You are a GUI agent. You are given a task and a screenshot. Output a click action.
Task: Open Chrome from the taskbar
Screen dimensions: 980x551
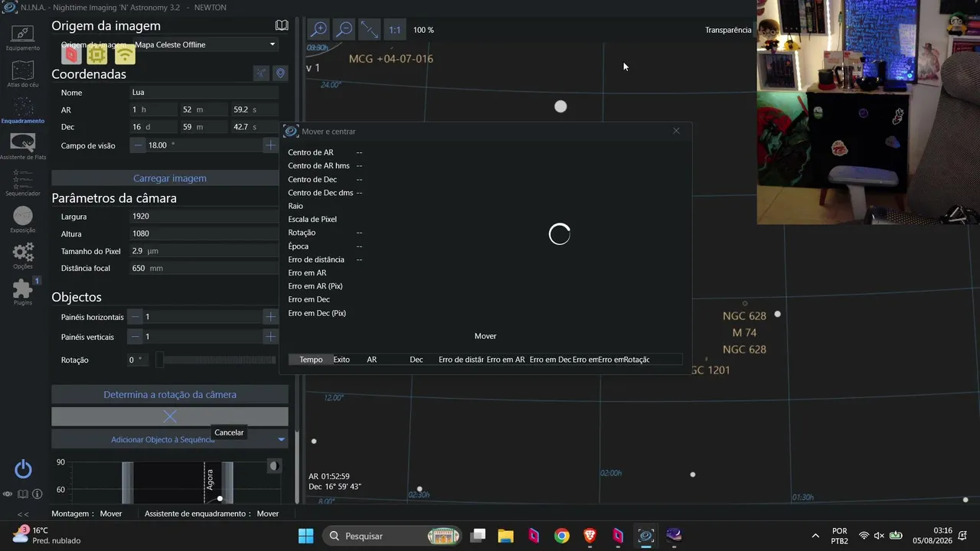click(562, 536)
